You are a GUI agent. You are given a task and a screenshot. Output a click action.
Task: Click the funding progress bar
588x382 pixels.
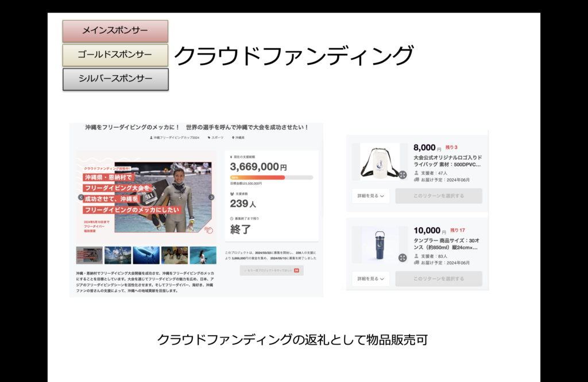point(271,178)
